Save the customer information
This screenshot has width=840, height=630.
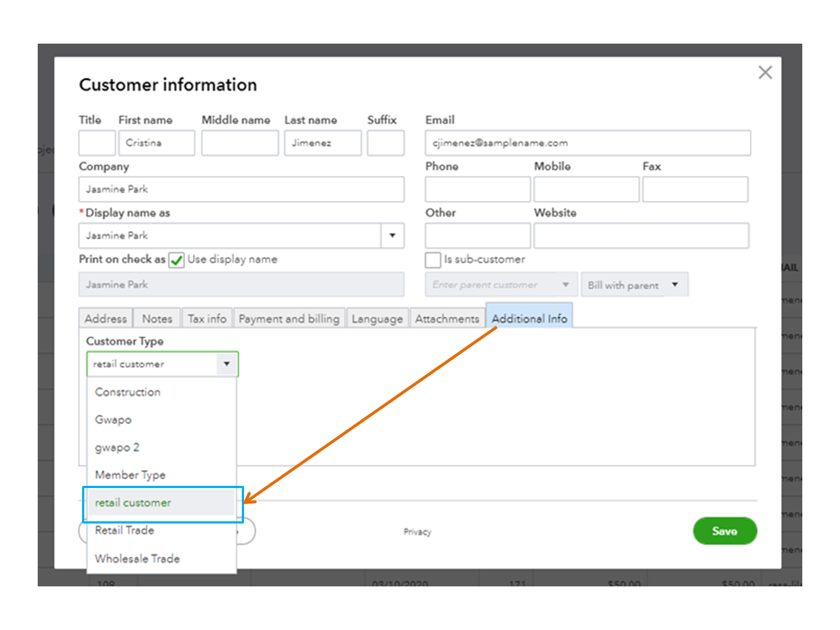[725, 531]
